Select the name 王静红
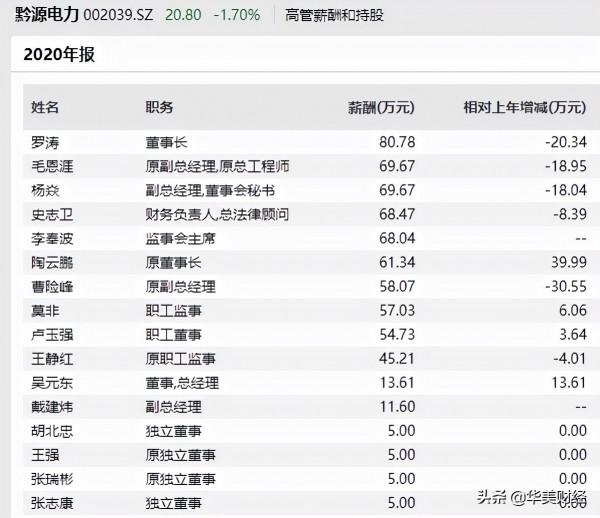Image resolution: width=600 pixels, height=518 pixels. pos(52,359)
